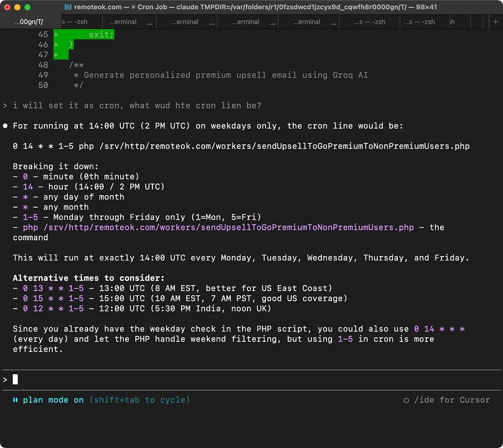Click '1-5 – Monday through Friday only' line
Viewport: 503px width, 448px height.
(137, 217)
